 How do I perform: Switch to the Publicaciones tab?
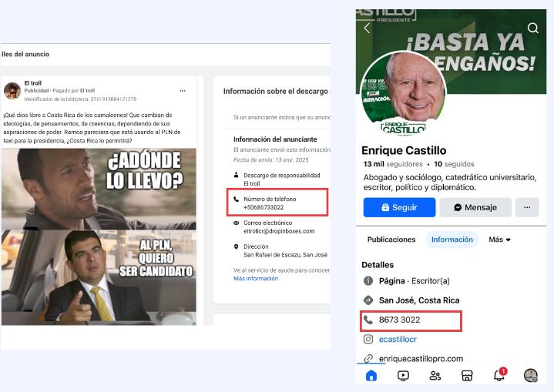click(x=391, y=240)
